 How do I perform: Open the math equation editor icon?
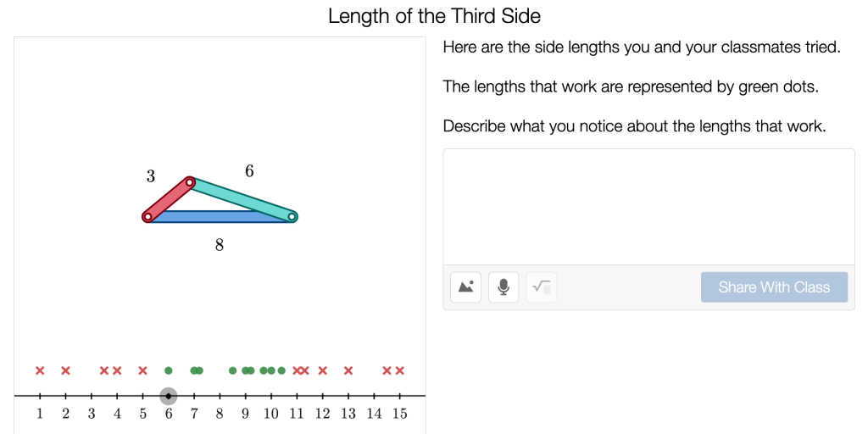542,287
